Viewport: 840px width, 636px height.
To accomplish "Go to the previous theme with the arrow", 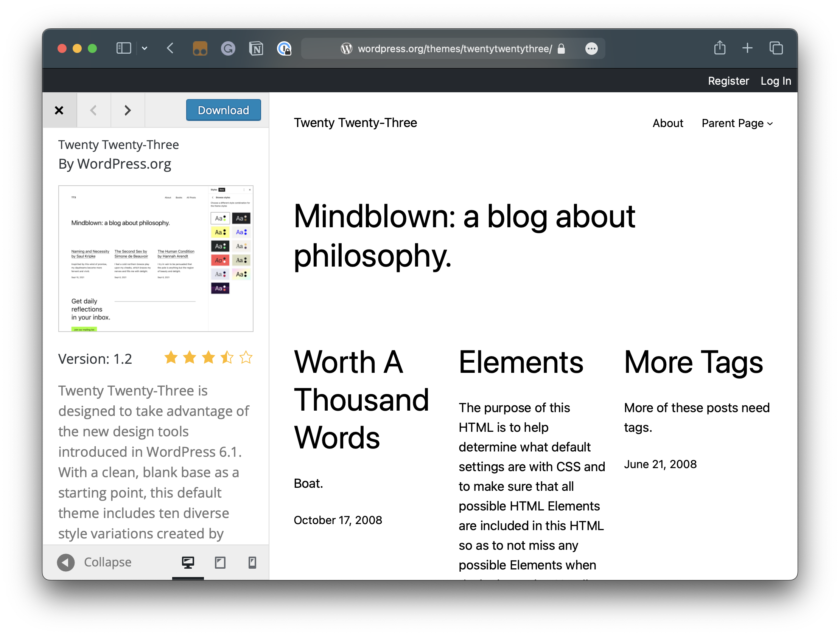I will point(93,110).
